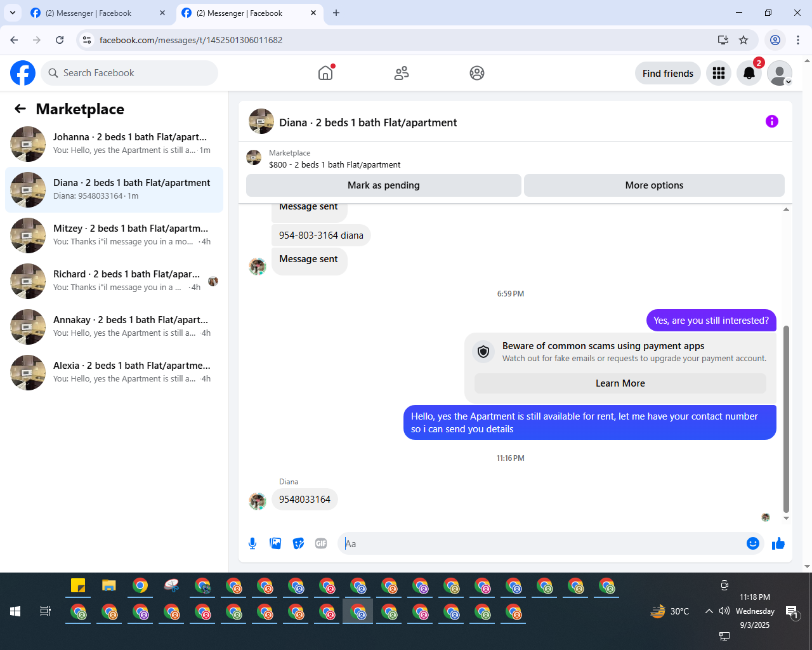
Task: Reload the current page
Action: pyautogui.click(x=60, y=40)
